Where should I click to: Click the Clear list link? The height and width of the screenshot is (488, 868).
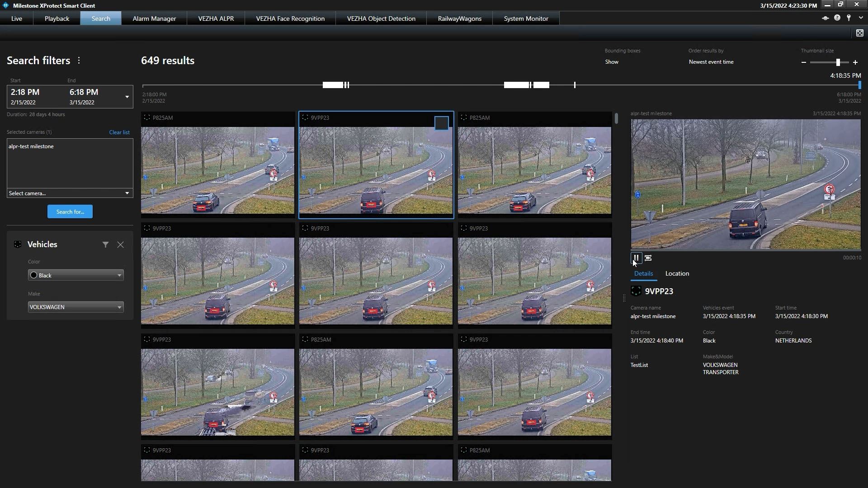[x=119, y=132]
